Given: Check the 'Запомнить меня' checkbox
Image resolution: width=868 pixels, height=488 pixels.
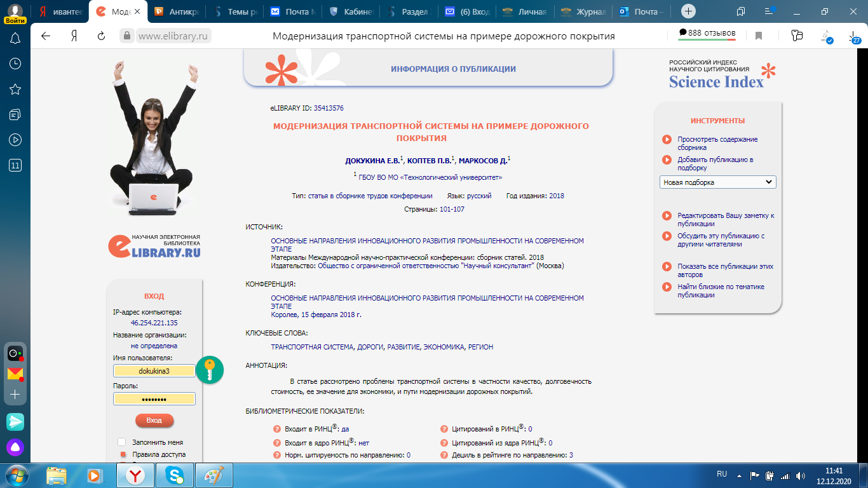Looking at the screenshot, I should coord(122,442).
